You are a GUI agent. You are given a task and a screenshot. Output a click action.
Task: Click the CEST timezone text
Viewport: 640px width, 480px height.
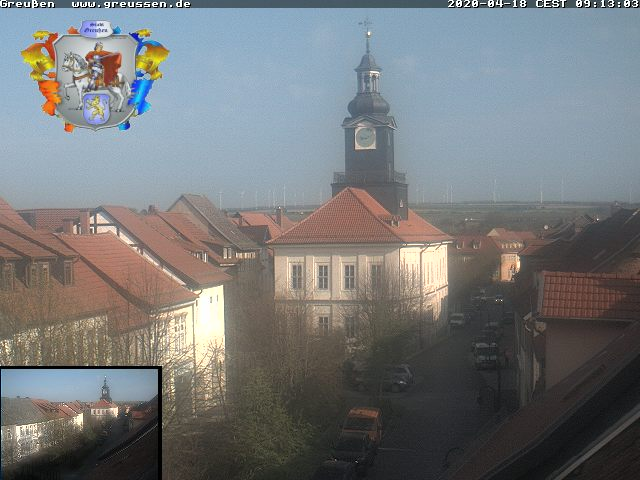point(551,4)
